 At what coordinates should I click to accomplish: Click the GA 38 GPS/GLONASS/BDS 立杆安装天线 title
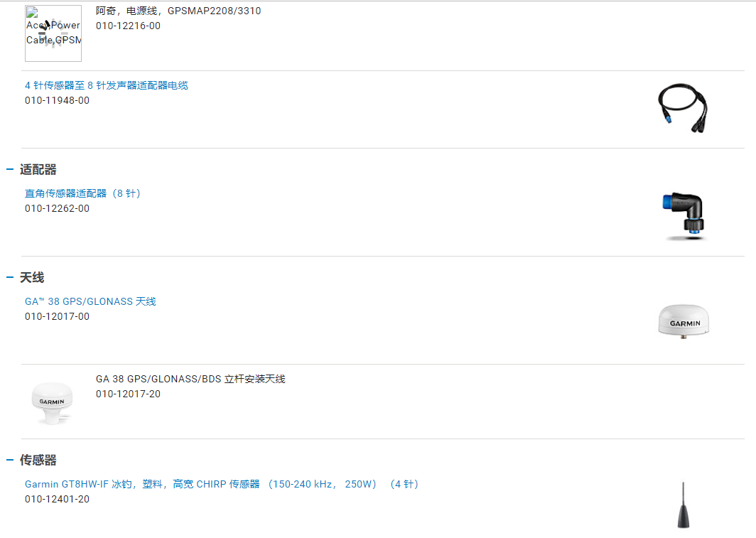[x=190, y=380]
